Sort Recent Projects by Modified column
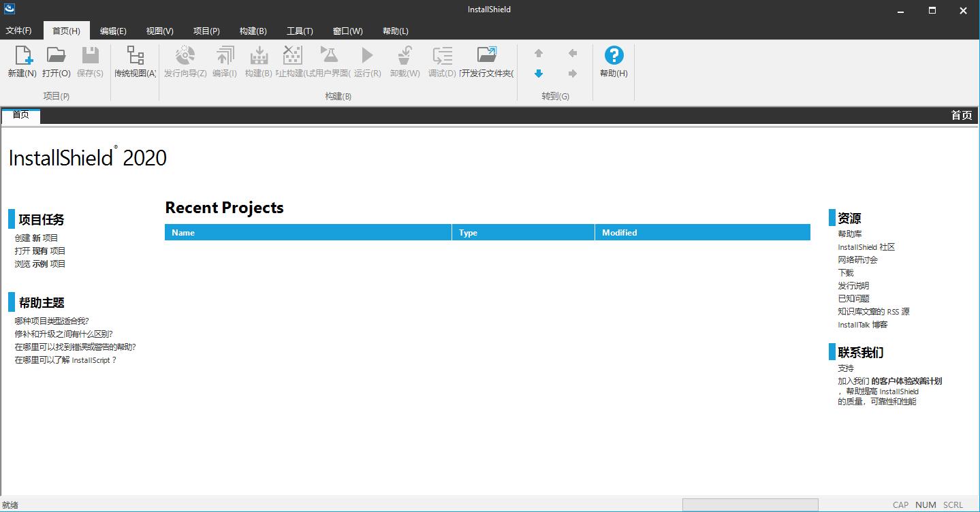The height and width of the screenshot is (512, 980). tap(703, 232)
